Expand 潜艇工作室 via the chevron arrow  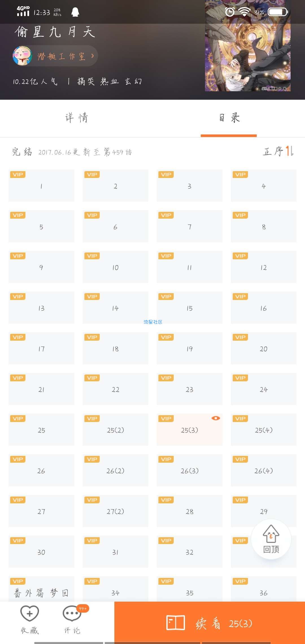92,56
